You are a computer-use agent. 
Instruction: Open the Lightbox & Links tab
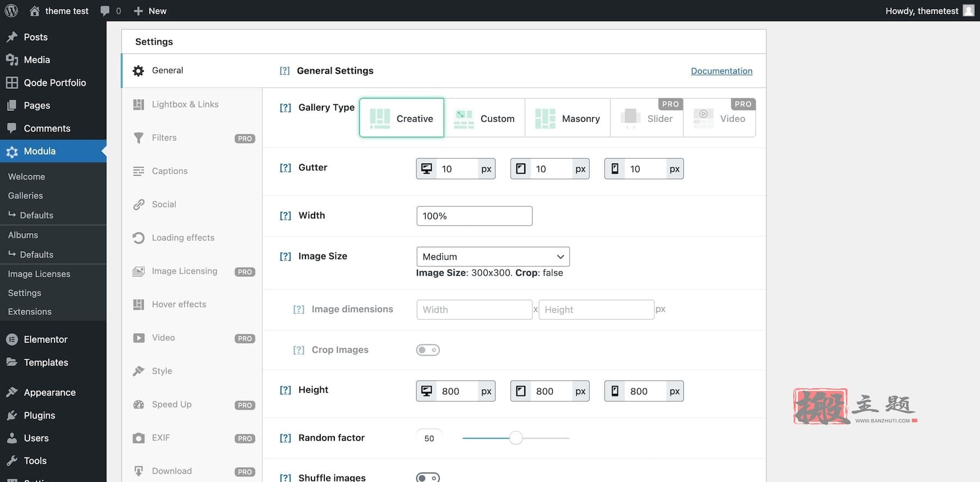tap(192, 105)
